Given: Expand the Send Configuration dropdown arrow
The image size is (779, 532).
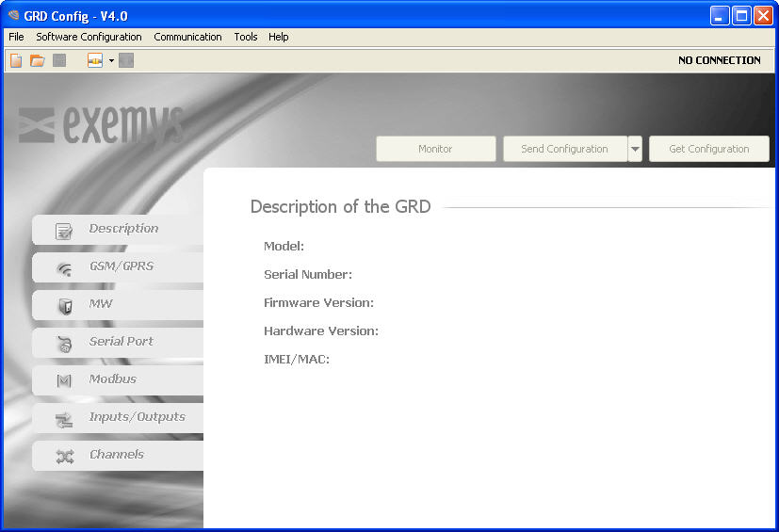Looking at the screenshot, I should (x=635, y=149).
